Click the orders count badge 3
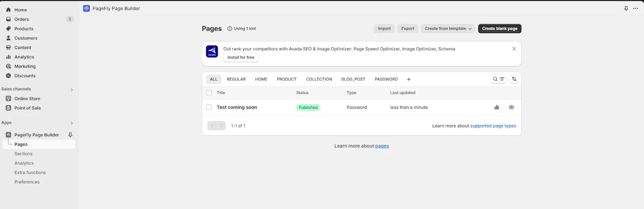 pos(70,19)
